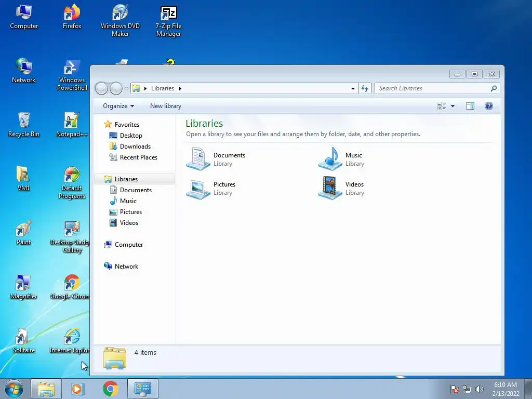Select the Internet Explorer desktop shortcut

tap(70, 341)
